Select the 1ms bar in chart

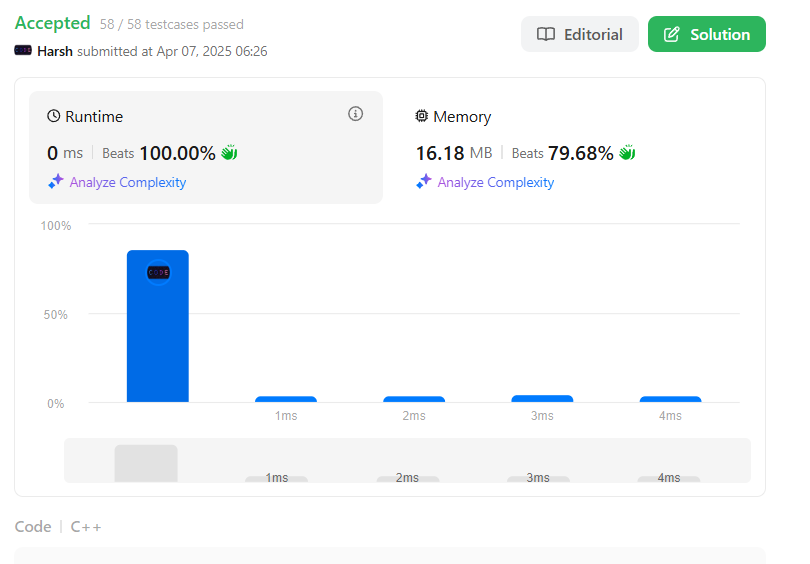(x=286, y=399)
